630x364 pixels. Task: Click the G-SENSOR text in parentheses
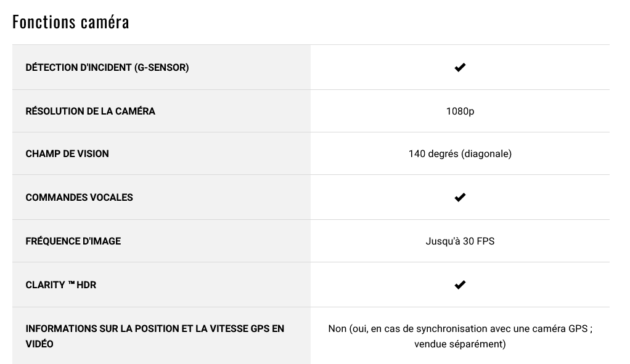[162, 67]
